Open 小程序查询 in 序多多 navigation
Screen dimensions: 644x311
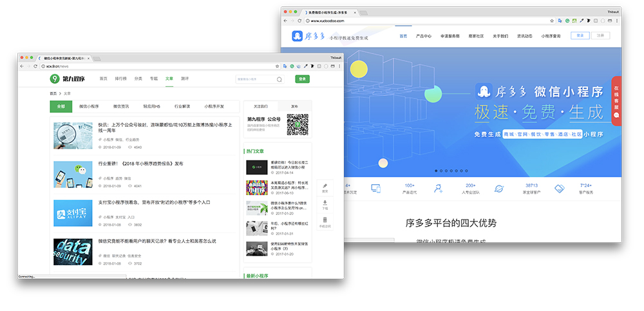551,36
